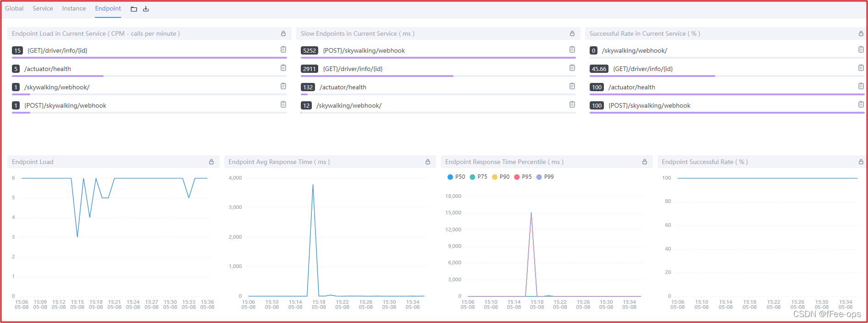Copy {GET}/driver/info/{id} in Endpoint Load list
The width and height of the screenshot is (868, 323).
283,49
